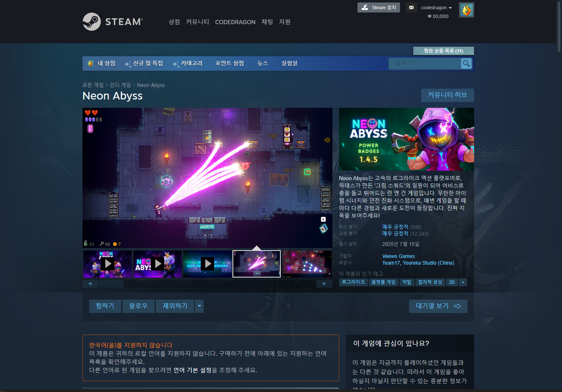Move the thumbnail strip scrollbar handle
This screenshot has height=392, width=562.
(x=111, y=284)
